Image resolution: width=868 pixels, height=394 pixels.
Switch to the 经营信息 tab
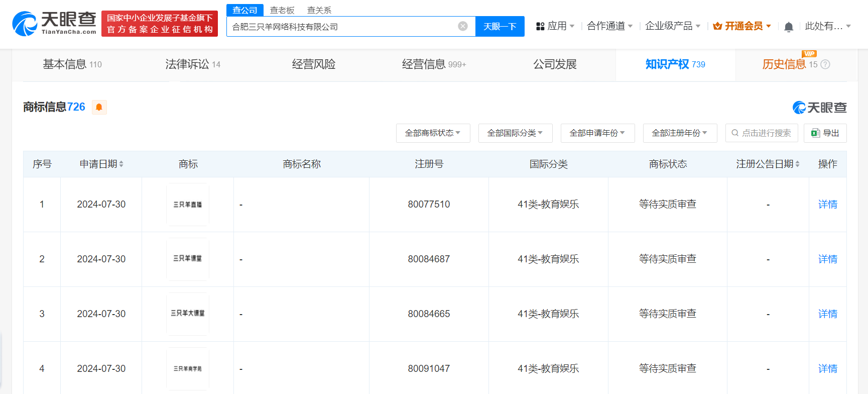pyautogui.click(x=434, y=64)
